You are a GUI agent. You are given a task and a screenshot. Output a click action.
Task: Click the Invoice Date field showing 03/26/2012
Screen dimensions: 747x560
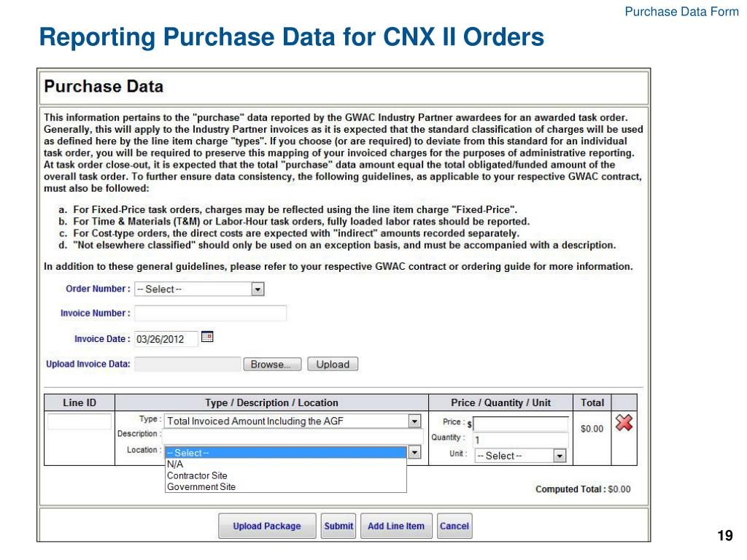pyautogui.click(x=166, y=339)
